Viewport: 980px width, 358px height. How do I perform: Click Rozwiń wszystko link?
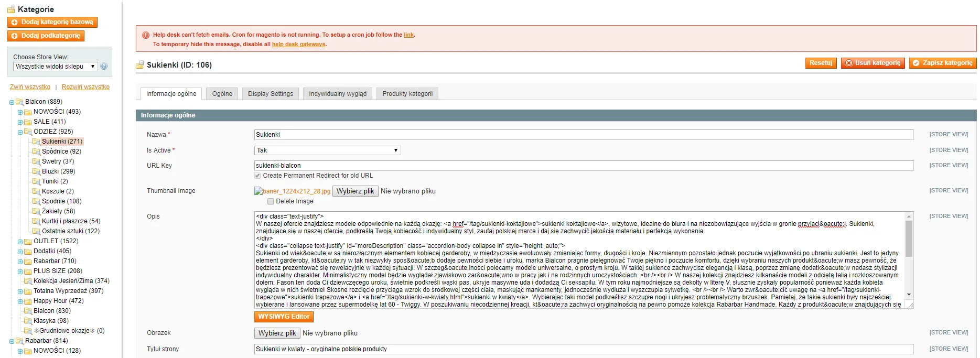point(85,87)
